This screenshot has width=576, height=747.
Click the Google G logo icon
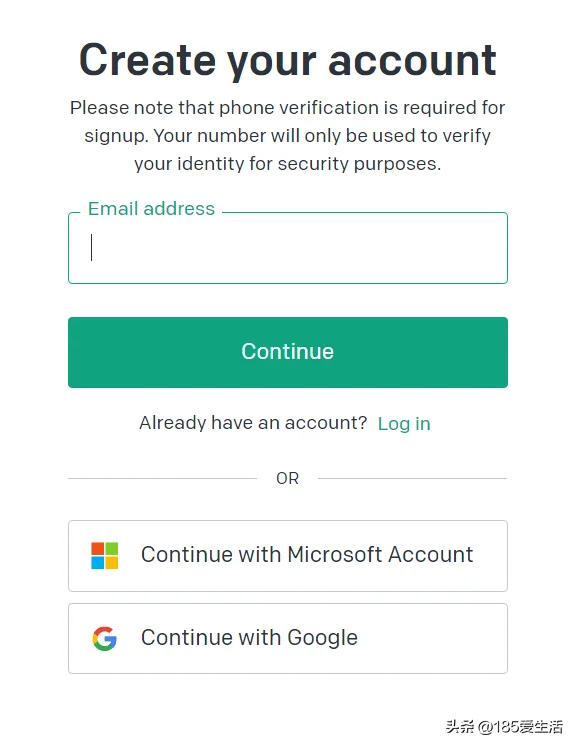pos(104,638)
